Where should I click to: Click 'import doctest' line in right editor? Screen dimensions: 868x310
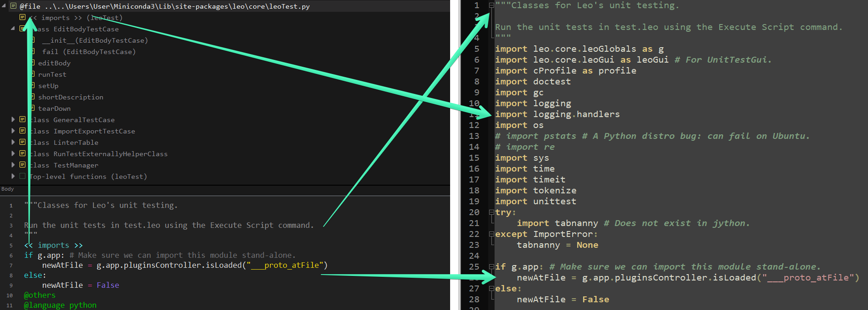tap(533, 81)
